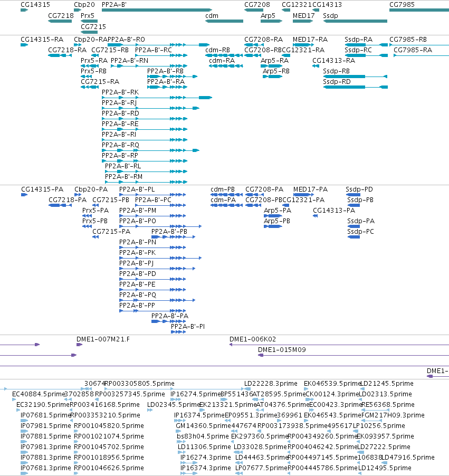The image size is (449, 476).
Task: Click EST RP001046626.5prime label
Action: (x=109, y=468)
